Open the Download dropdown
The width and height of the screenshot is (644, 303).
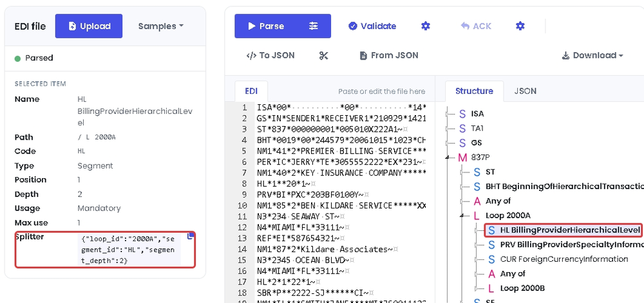click(592, 55)
